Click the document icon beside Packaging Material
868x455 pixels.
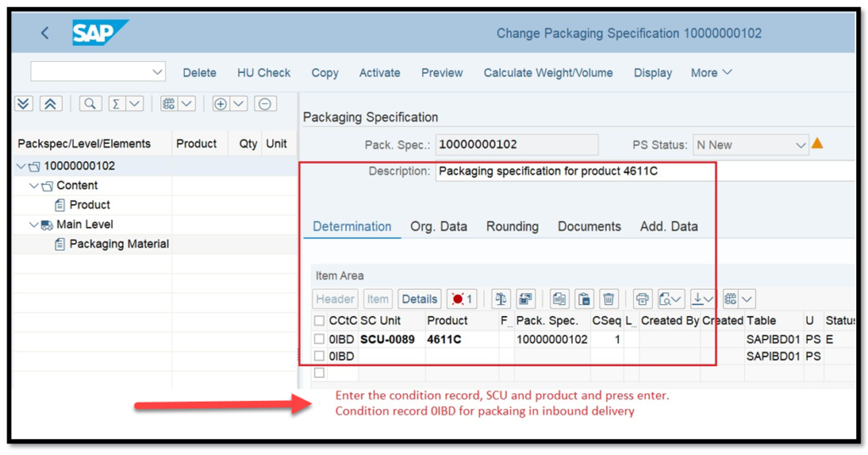click(60, 244)
